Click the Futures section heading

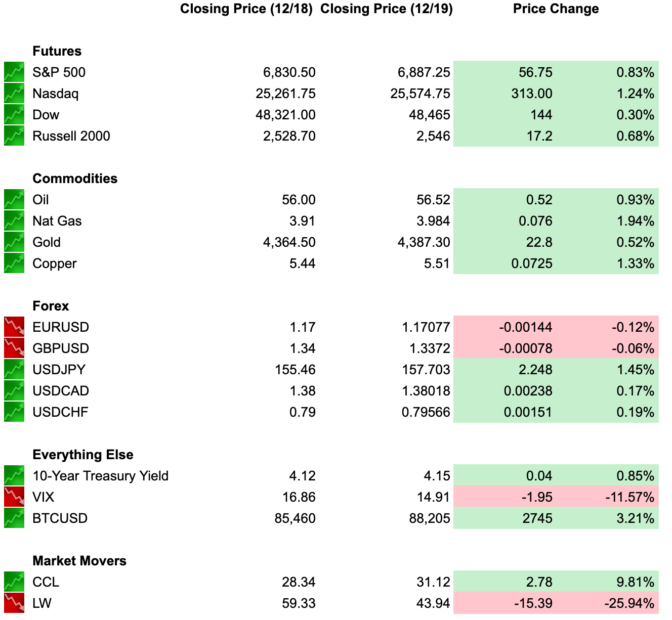57,51
